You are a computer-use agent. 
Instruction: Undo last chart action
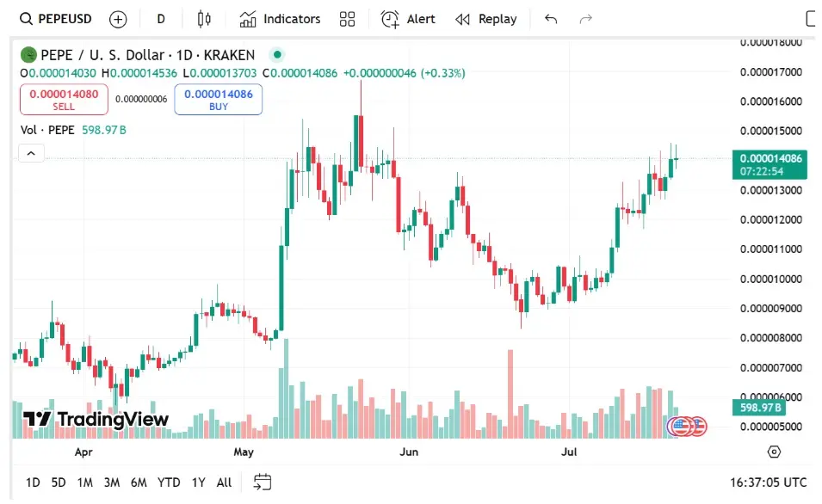(551, 20)
